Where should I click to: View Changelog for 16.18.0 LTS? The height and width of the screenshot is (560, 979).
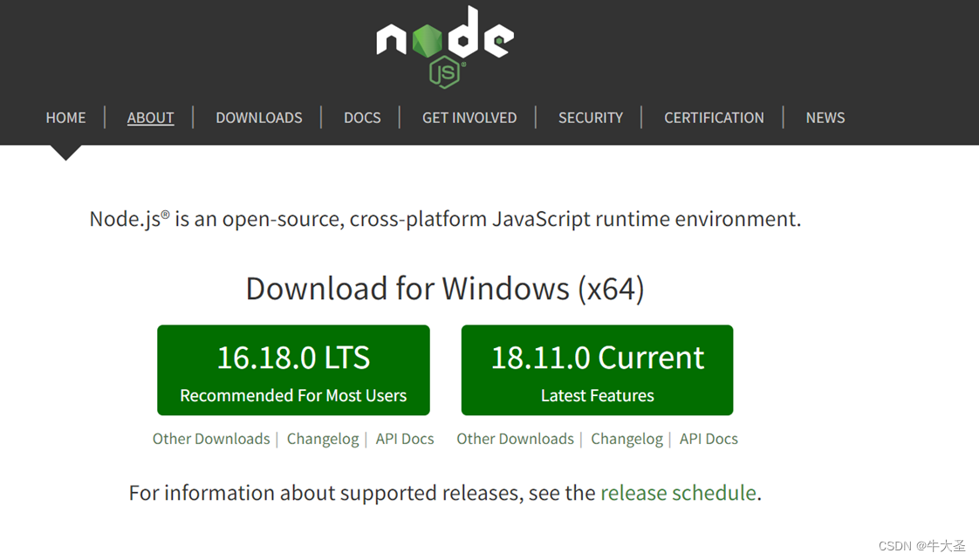click(x=323, y=439)
